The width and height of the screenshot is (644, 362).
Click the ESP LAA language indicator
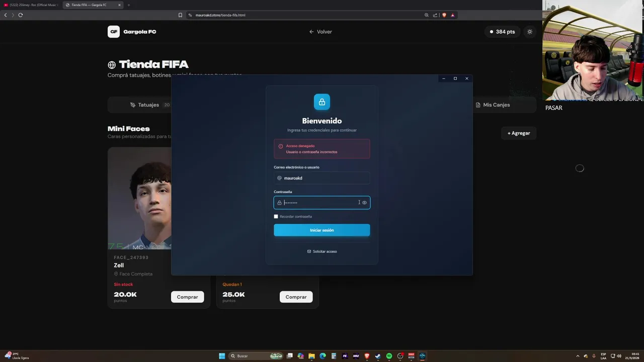603,356
